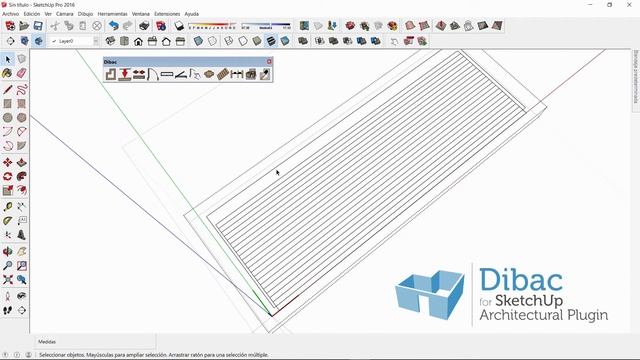Activate the Zoom magnifier tool
The height and width of the screenshot is (360, 640).
(x=8, y=265)
